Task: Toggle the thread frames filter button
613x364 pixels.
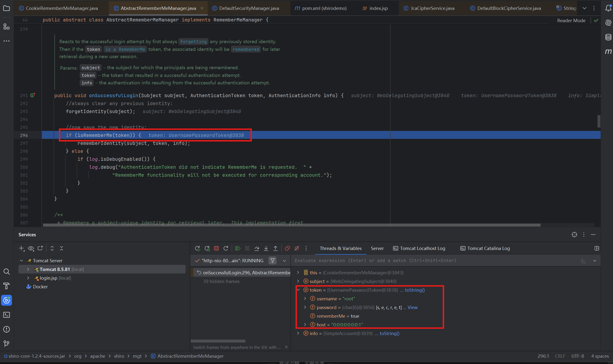Action: (x=272, y=261)
